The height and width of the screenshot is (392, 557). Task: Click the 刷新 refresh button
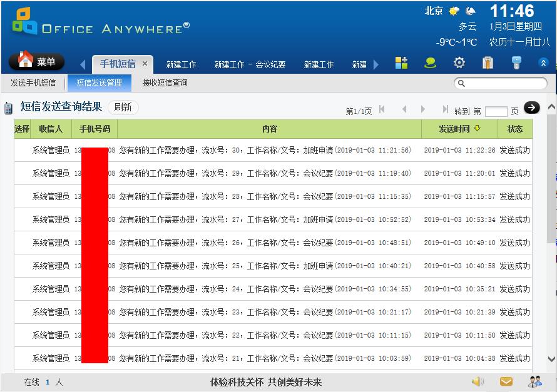tap(123, 108)
